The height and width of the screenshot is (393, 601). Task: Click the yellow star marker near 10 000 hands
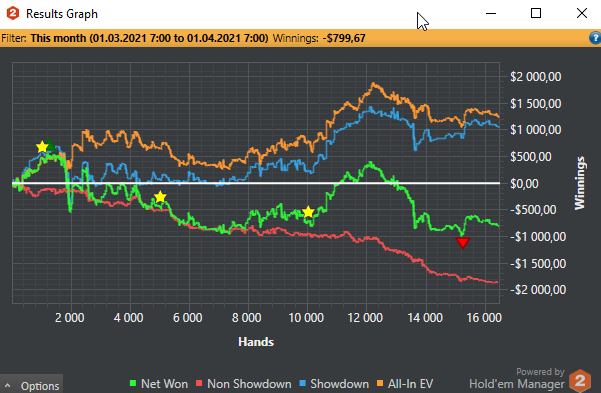(308, 212)
